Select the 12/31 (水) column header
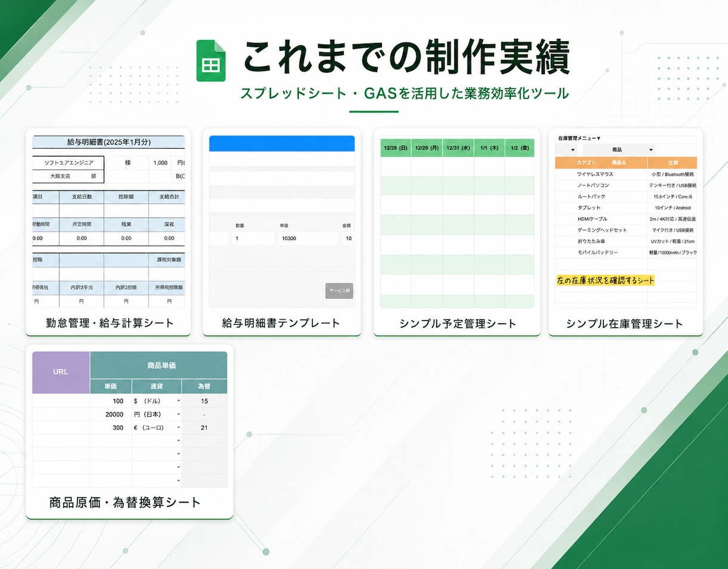This screenshot has height=569, width=728. pyautogui.click(x=458, y=148)
